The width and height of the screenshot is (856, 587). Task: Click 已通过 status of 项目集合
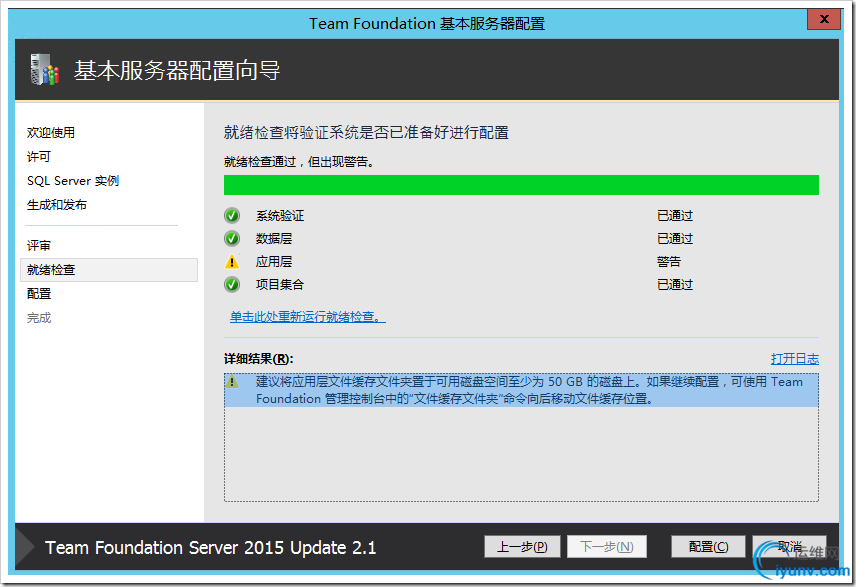[675, 284]
